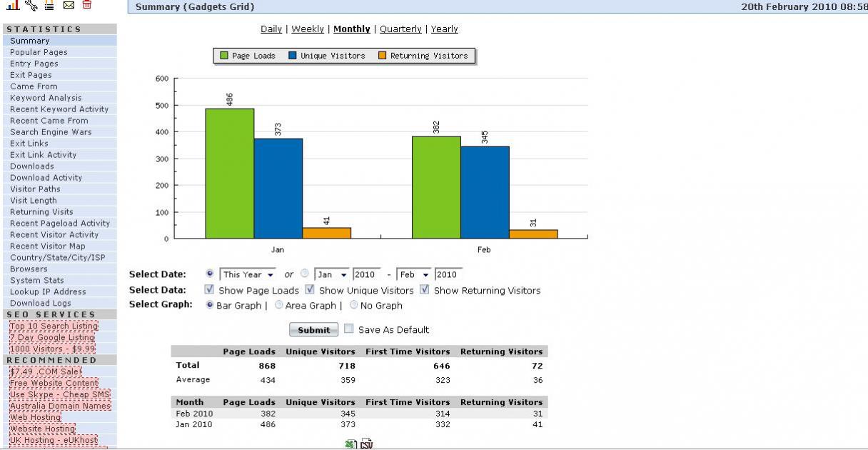Viewport: 868px width, 450px height.
Task: Click the Submit button
Action: click(x=313, y=329)
